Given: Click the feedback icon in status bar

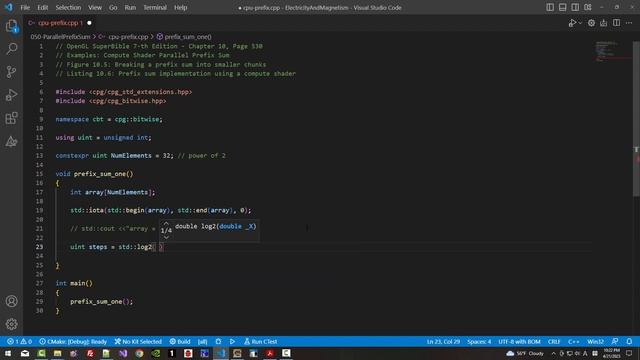Looking at the screenshot, I should coord(615,341).
